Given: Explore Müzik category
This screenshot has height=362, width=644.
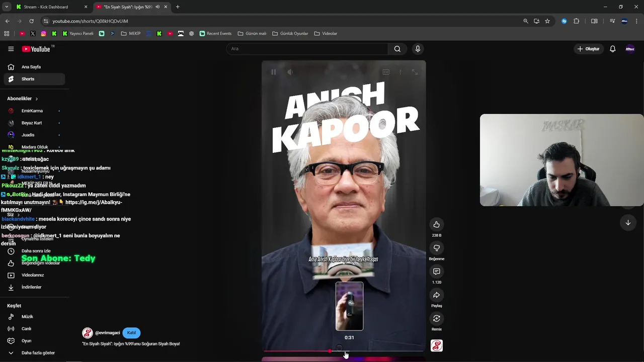Looking at the screenshot, I should (34, 317).
